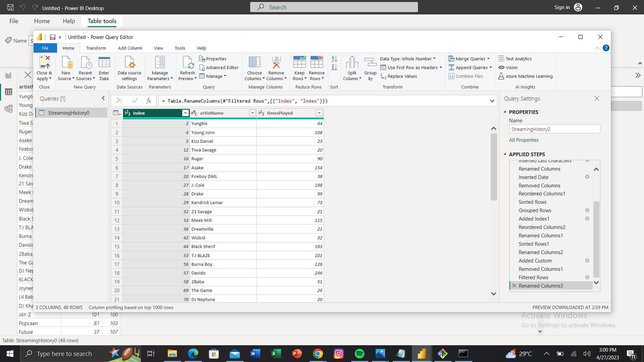This screenshot has height=362, width=644.
Task: Click the Close & Apply icon
Action: [44, 63]
